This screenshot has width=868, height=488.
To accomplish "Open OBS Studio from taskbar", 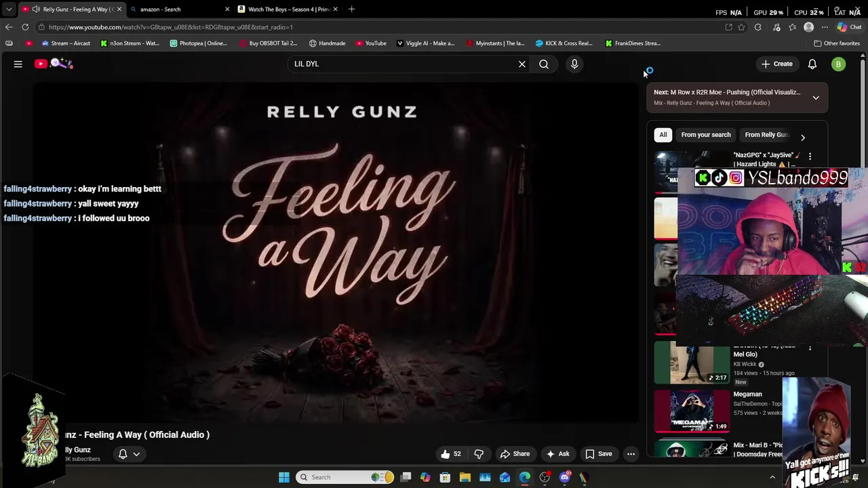I will tap(545, 477).
